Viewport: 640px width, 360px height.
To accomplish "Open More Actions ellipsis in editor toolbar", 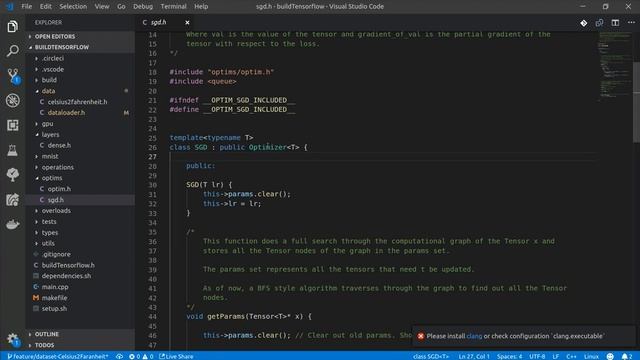I will click(x=631, y=23).
